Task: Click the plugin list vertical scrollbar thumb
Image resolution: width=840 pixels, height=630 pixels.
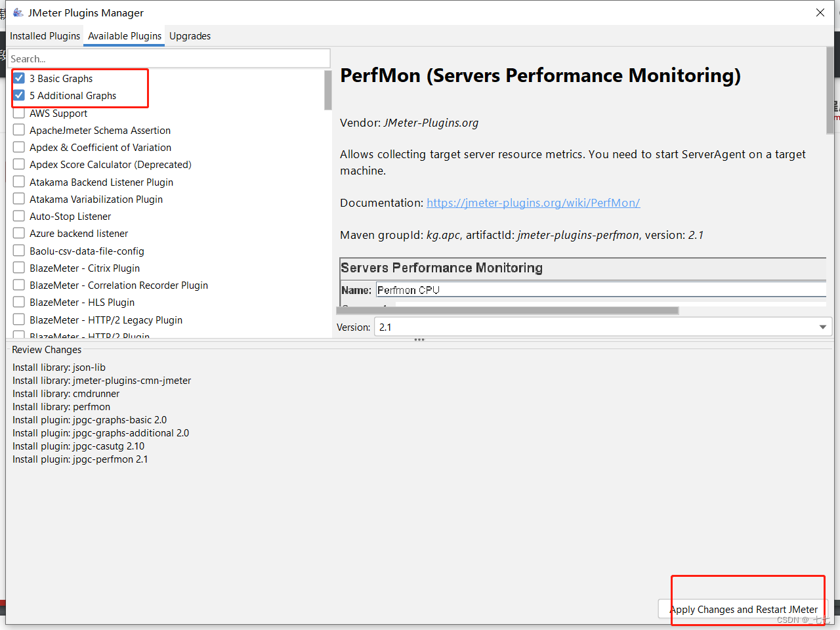Action: 328,90
